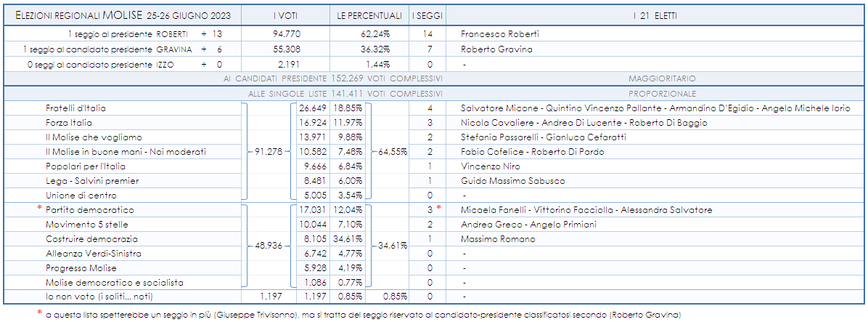Select the name Francesco Roberti

(500, 34)
